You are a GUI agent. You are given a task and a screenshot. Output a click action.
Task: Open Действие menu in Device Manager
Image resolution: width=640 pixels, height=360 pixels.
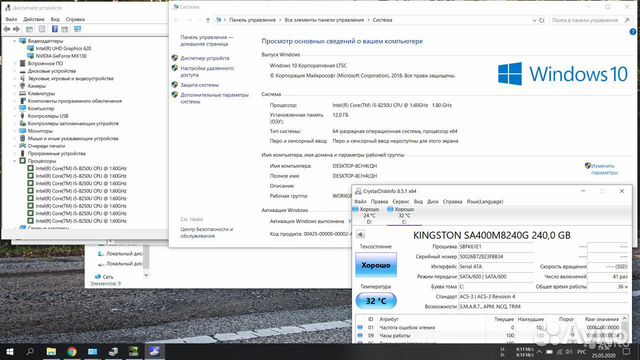[x=33, y=19]
